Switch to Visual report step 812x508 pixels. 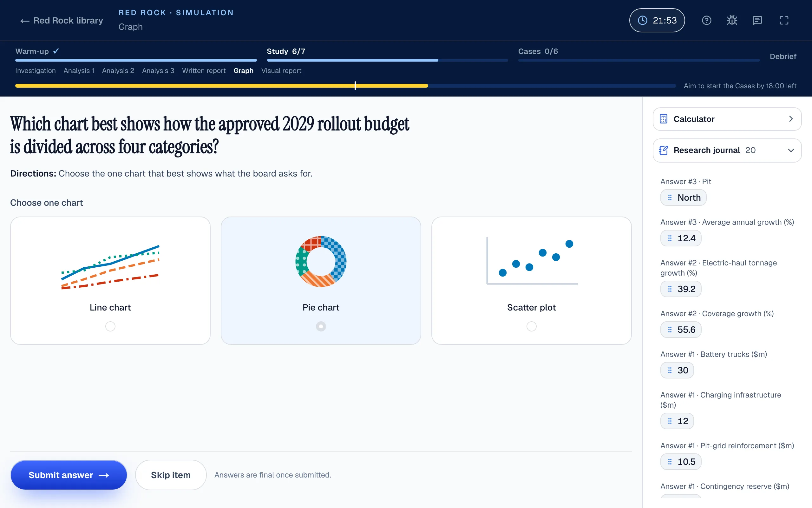pyautogui.click(x=281, y=70)
